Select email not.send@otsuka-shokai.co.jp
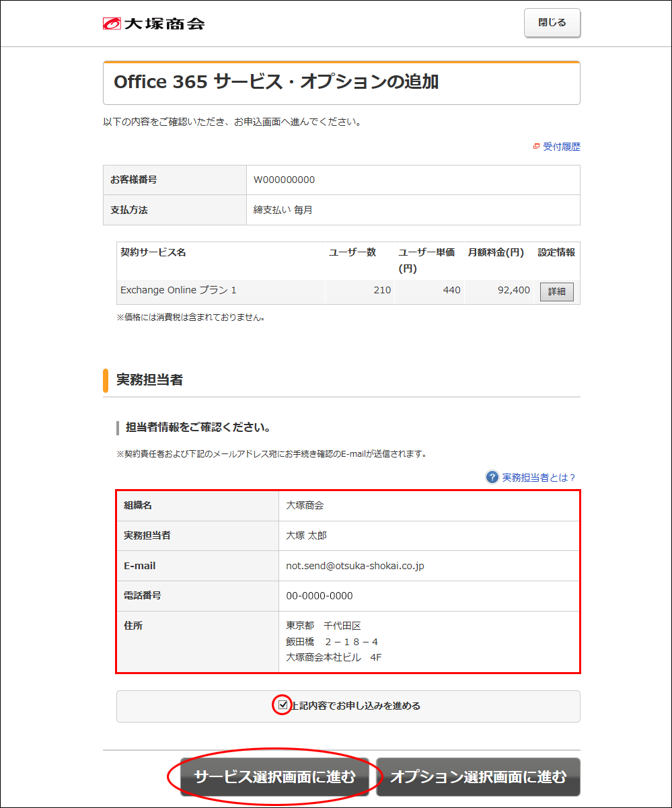 pos(355,566)
